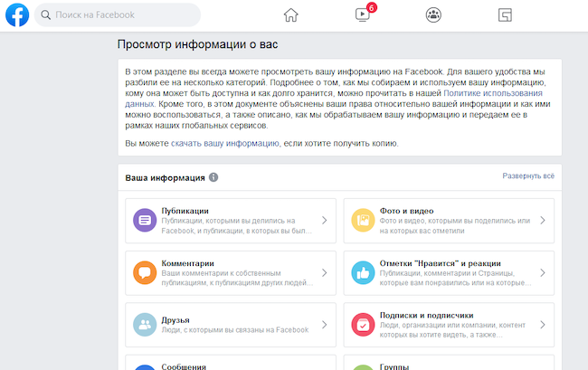This screenshot has width=588, height=370.
Task: Expand the Друзья chevron
Action: (325, 325)
